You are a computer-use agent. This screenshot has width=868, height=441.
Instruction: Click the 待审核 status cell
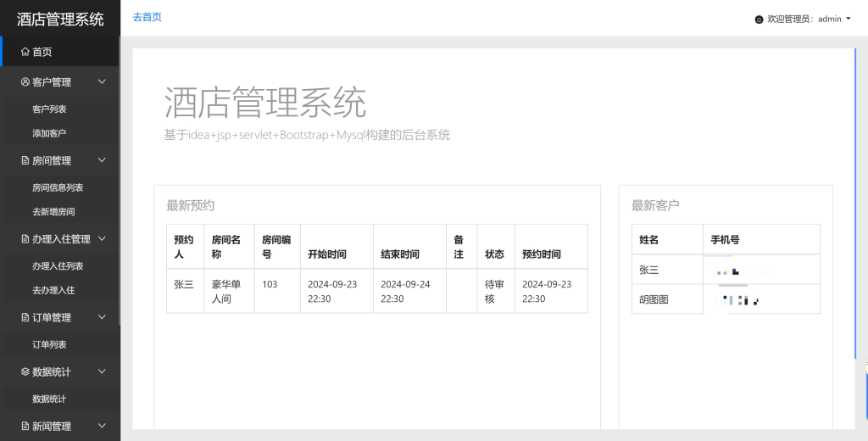(496, 292)
